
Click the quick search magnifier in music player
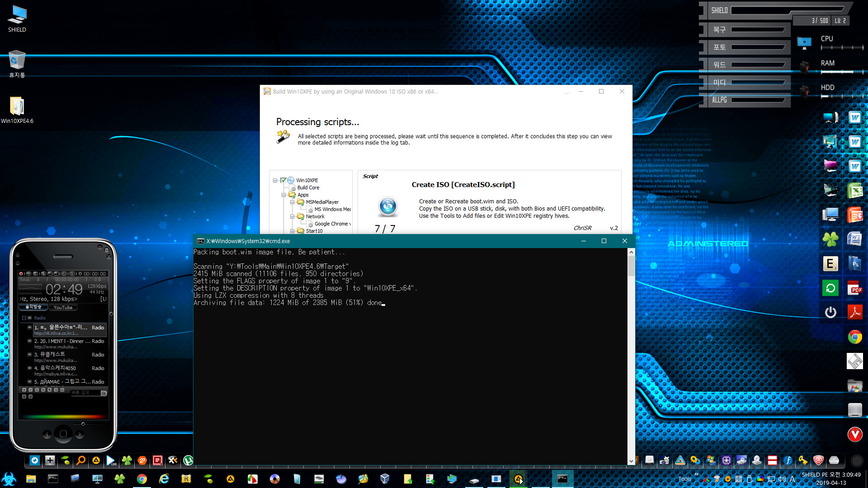point(104,393)
